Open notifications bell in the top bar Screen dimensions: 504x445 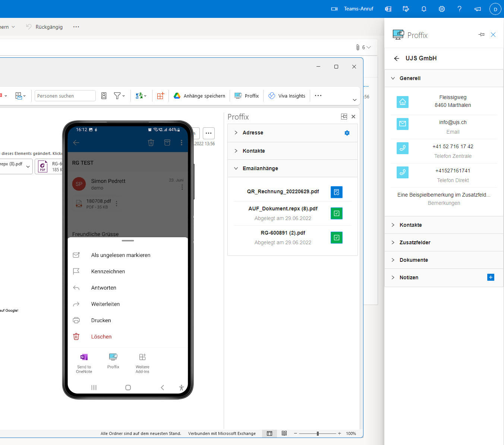click(424, 9)
